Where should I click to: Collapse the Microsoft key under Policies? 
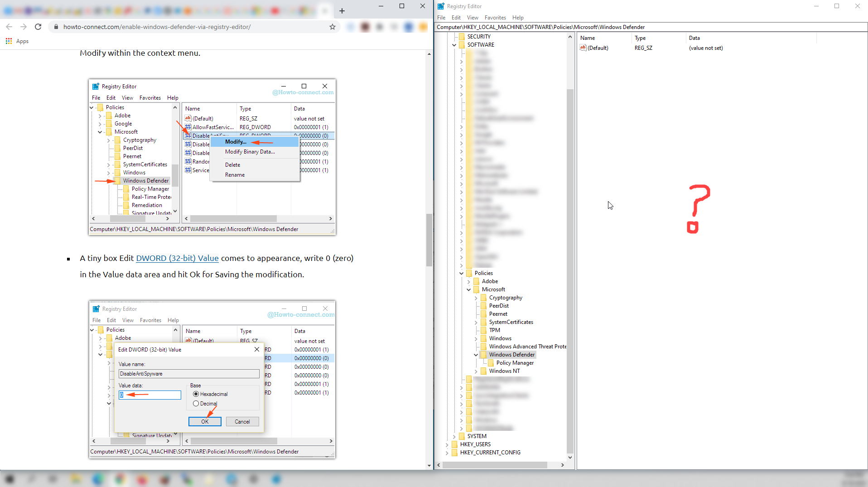tap(468, 289)
